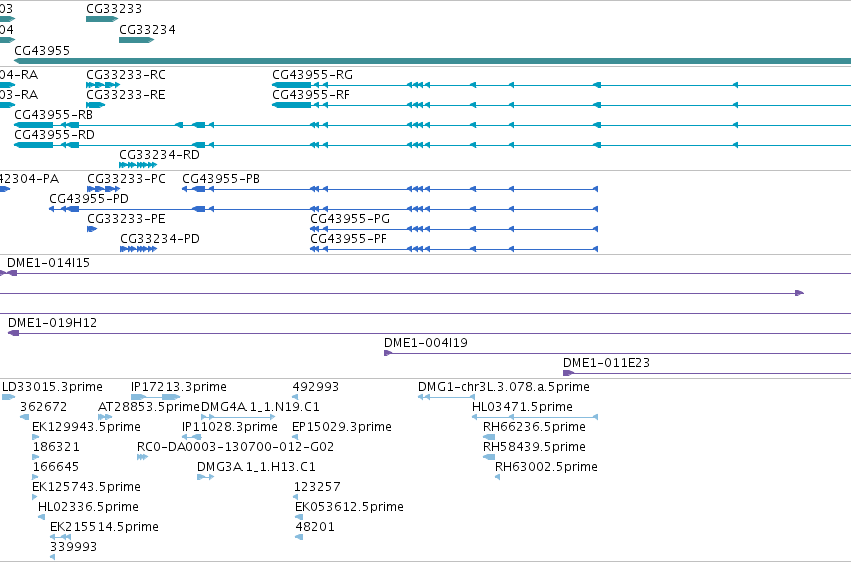Select feature 166645

[56, 467]
